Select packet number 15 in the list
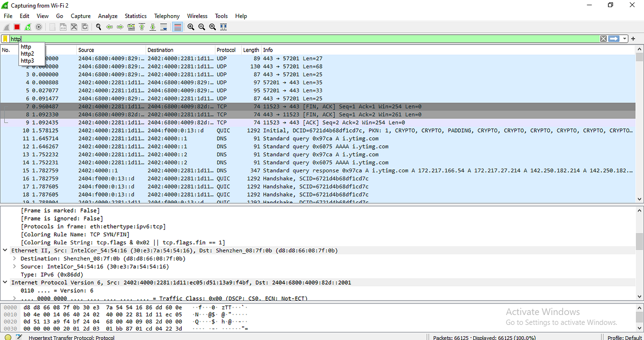The width and height of the screenshot is (644, 340). (190, 170)
